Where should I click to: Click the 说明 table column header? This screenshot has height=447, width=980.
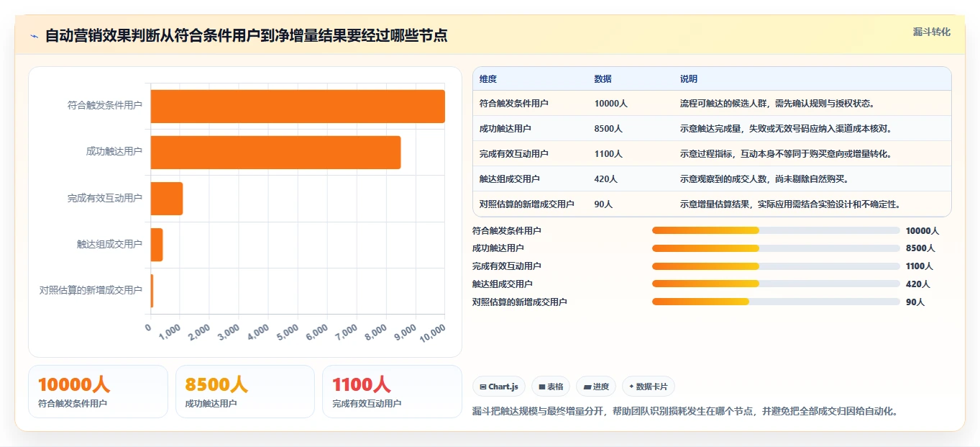[x=689, y=79]
